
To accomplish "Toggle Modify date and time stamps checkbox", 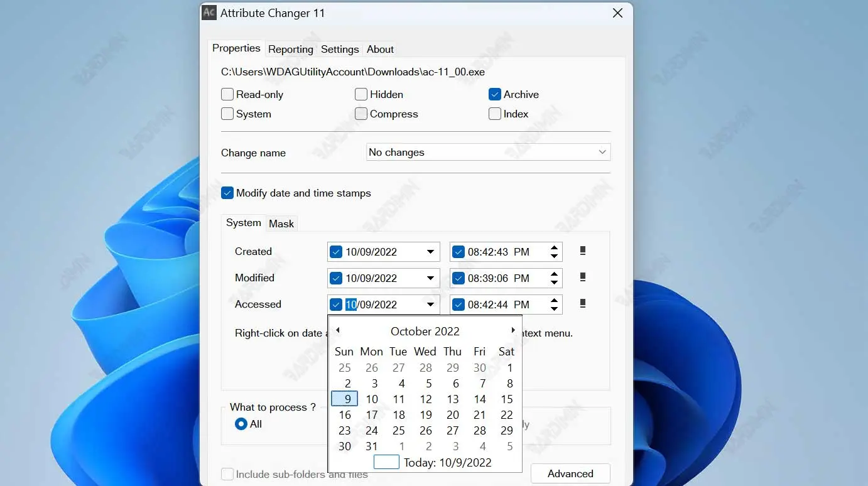I will pyautogui.click(x=227, y=193).
